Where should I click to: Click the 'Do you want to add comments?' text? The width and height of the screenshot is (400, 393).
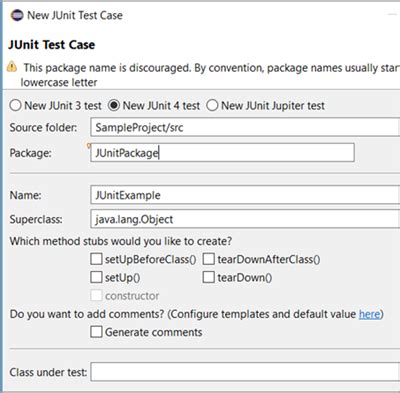pos(87,314)
